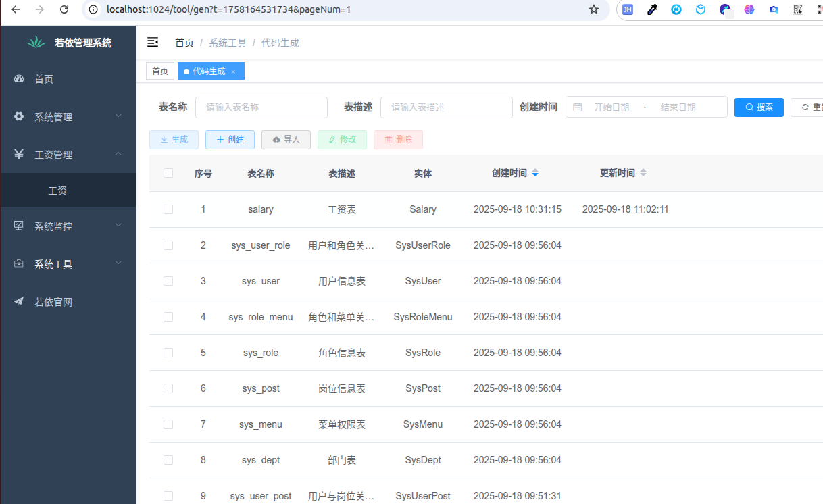Click the paper plane icon for 若依官网

pyautogui.click(x=19, y=301)
